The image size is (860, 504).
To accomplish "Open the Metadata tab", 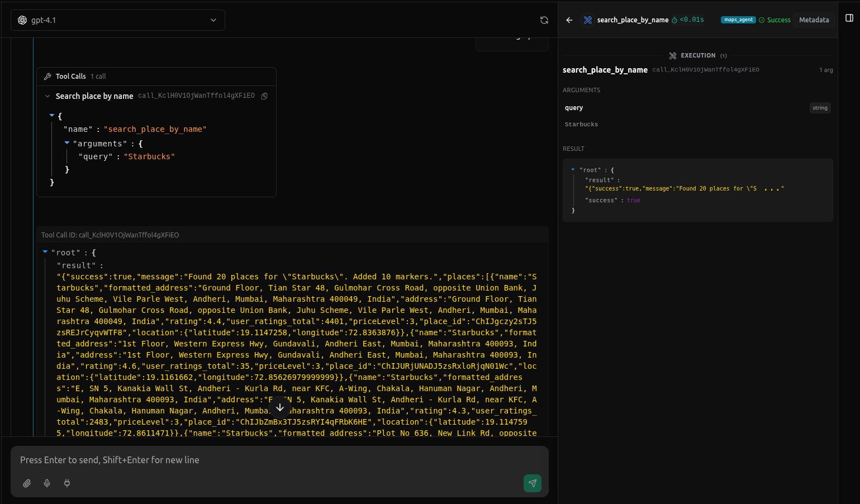I will tap(814, 20).
